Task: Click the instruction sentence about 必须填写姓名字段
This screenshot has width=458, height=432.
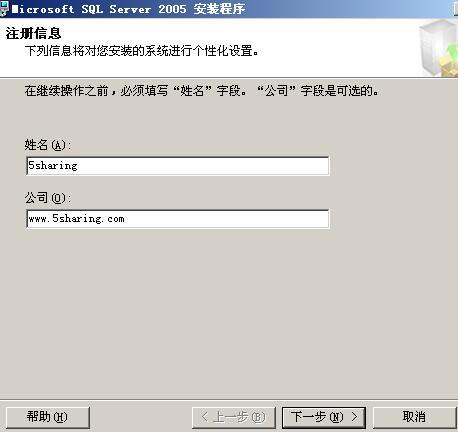Action: 202,91
